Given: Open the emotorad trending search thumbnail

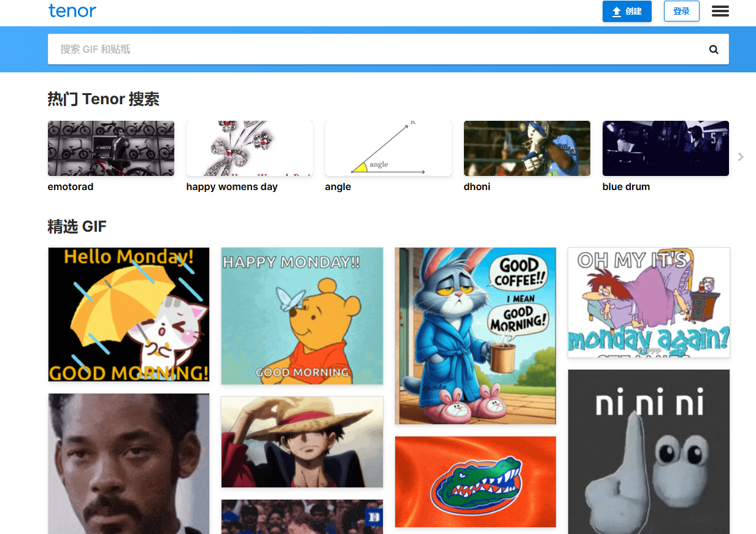Looking at the screenshot, I should tap(111, 148).
